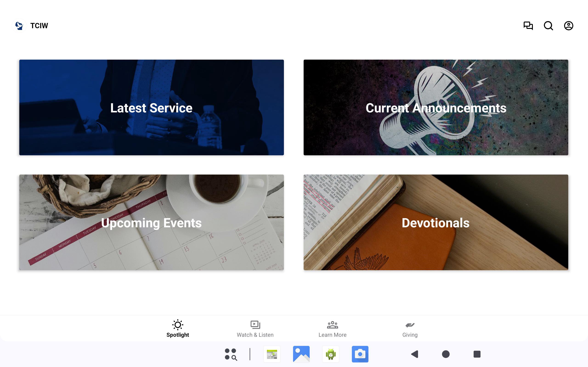
Task: Open the app drawer search icon
Action: click(x=231, y=354)
